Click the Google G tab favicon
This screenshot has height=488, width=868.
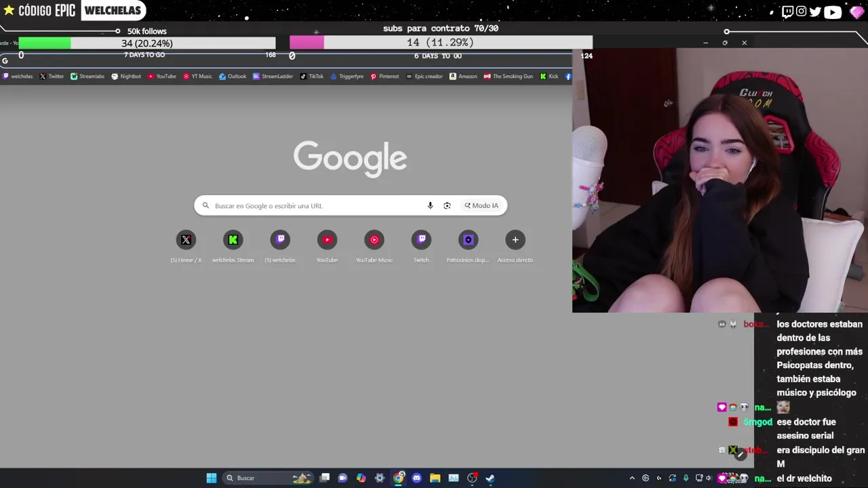[5, 61]
